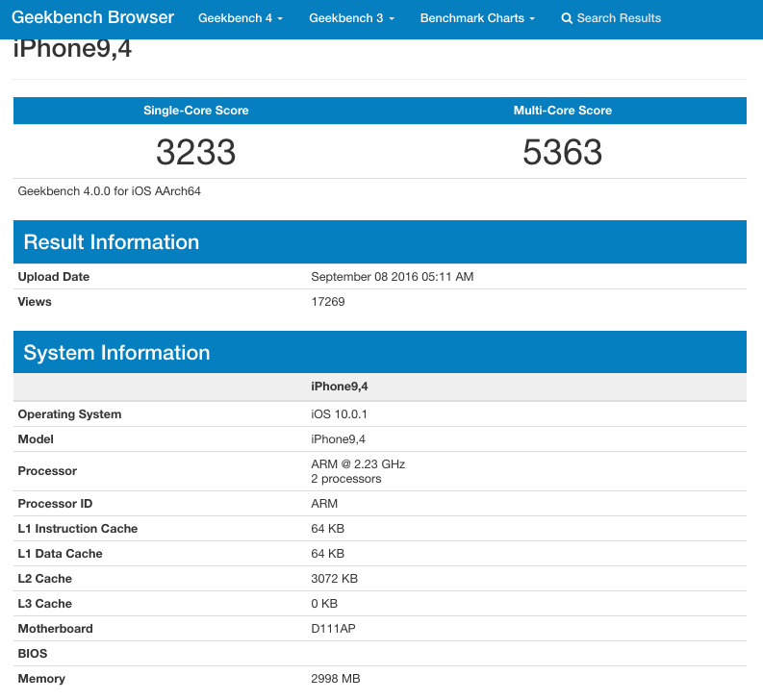Click the magnifying glass search icon

[x=567, y=18]
